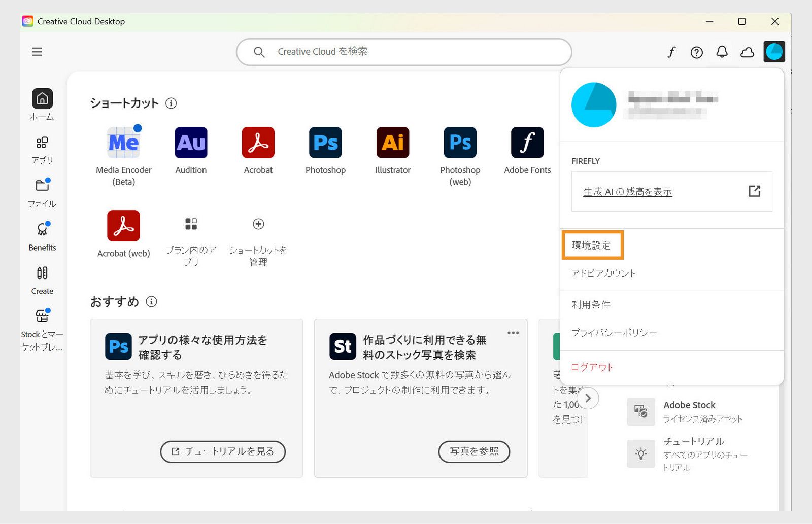Expand the right arrow chevron near Adobe Stock
The width and height of the screenshot is (812, 524).
(x=588, y=398)
